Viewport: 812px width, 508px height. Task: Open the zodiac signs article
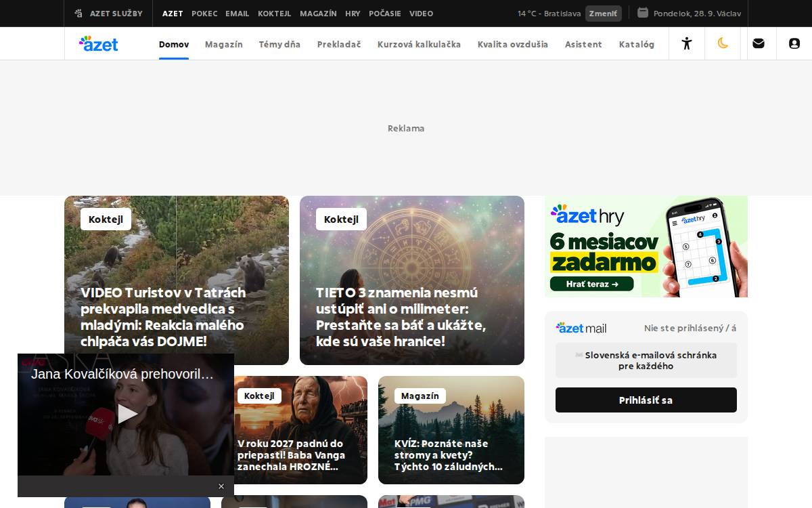[412, 280]
